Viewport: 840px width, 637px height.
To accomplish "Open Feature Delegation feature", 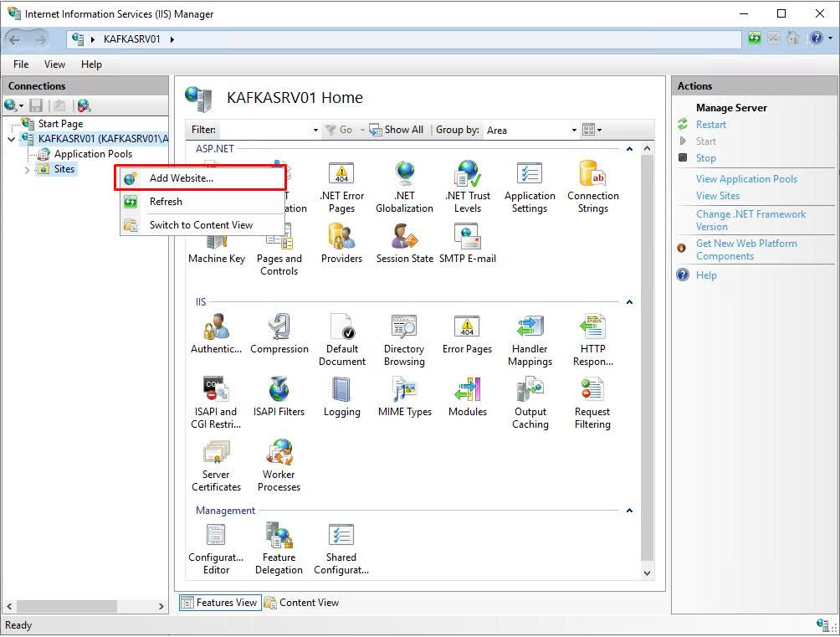I will 279,549.
